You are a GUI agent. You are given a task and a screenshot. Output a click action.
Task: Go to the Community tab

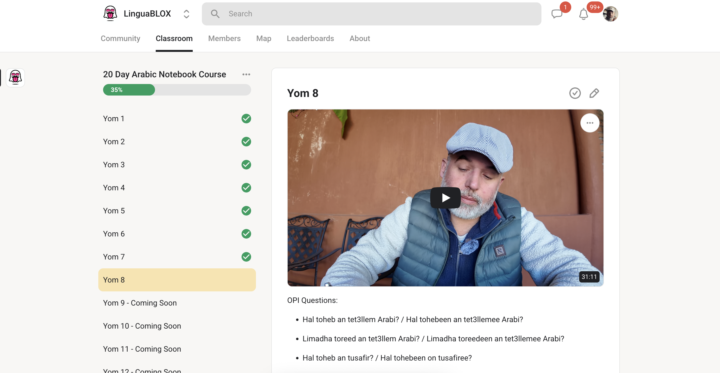click(120, 39)
